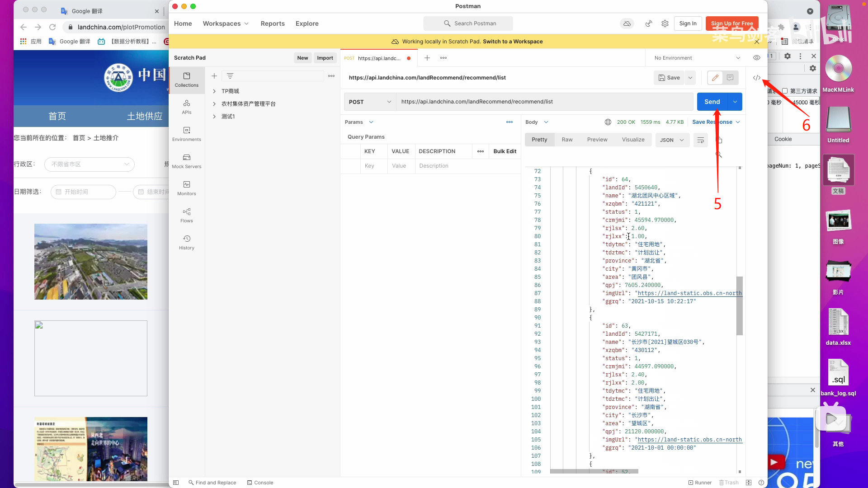This screenshot has height=488, width=868.
Task: Click the Import button
Action: [325, 58]
